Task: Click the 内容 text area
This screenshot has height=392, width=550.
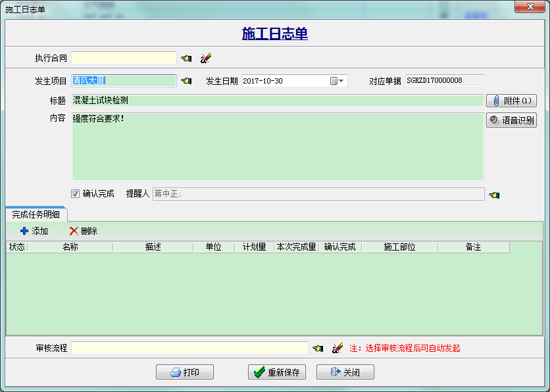Action: [x=278, y=147]
